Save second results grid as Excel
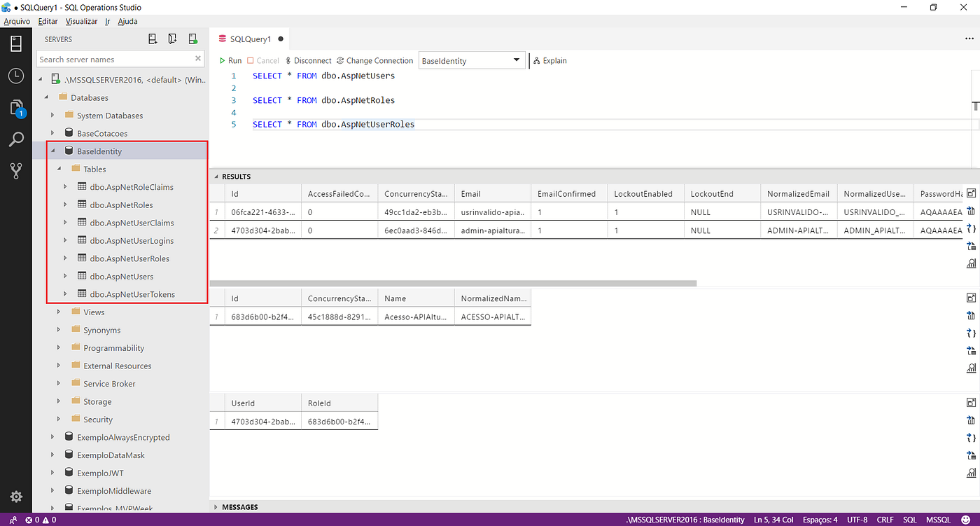 click(971, 350)
